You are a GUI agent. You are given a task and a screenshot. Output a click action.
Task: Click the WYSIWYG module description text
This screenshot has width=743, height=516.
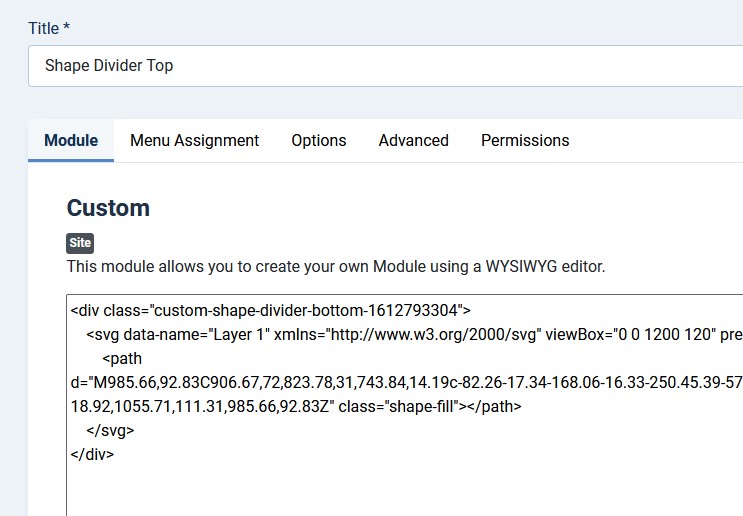[x=336, y=267]
